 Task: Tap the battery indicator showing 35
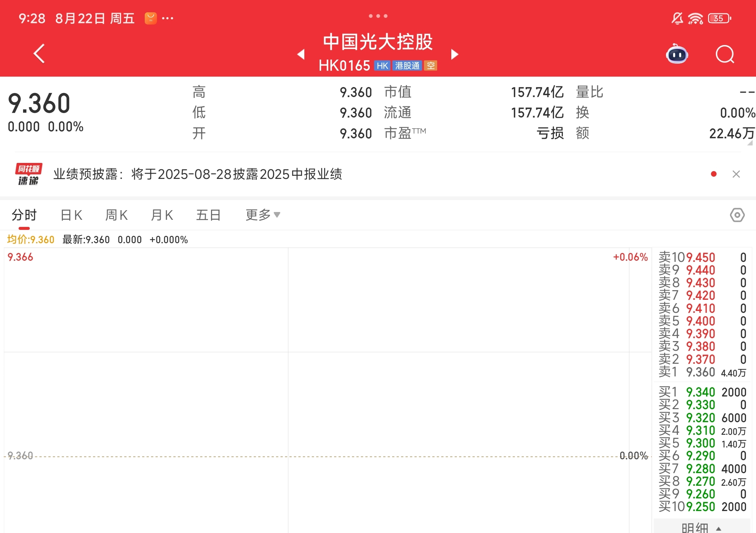pyautogui.click(x=719, y=18)
